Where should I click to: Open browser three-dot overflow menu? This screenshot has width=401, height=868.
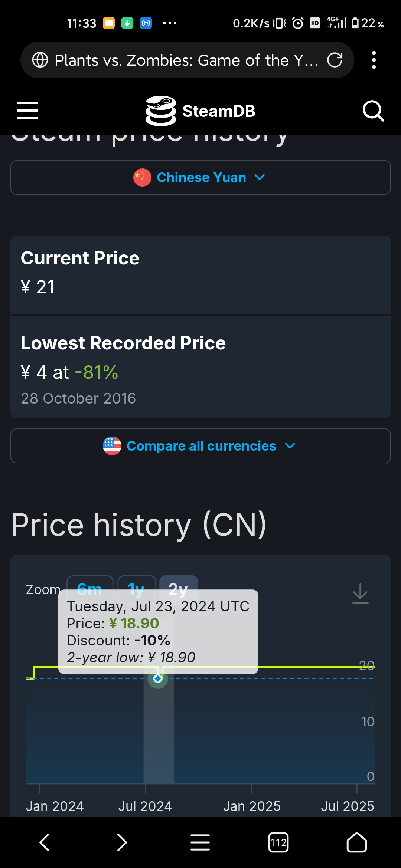374,60
